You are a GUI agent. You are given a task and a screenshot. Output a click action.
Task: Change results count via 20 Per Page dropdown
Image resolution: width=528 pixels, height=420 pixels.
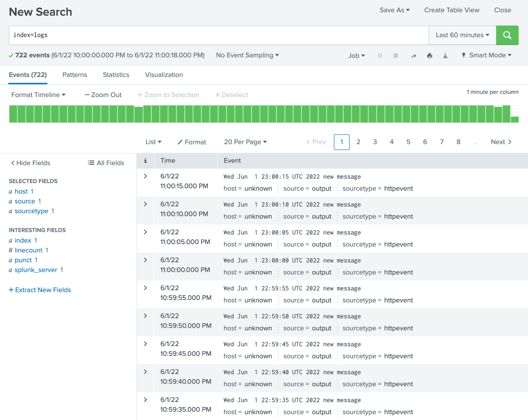coord(245,142)
